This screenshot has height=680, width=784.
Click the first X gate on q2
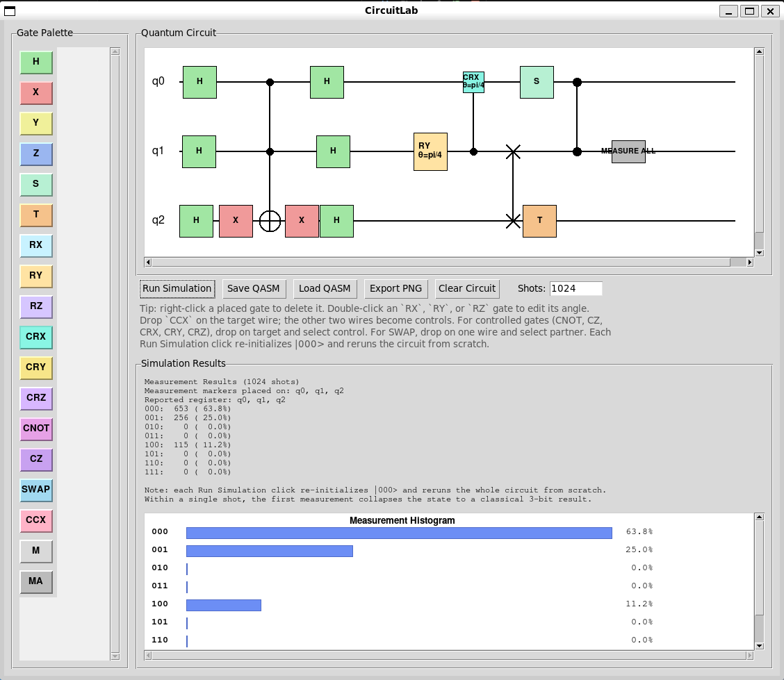pyautogui.click(x=236, y=221)
